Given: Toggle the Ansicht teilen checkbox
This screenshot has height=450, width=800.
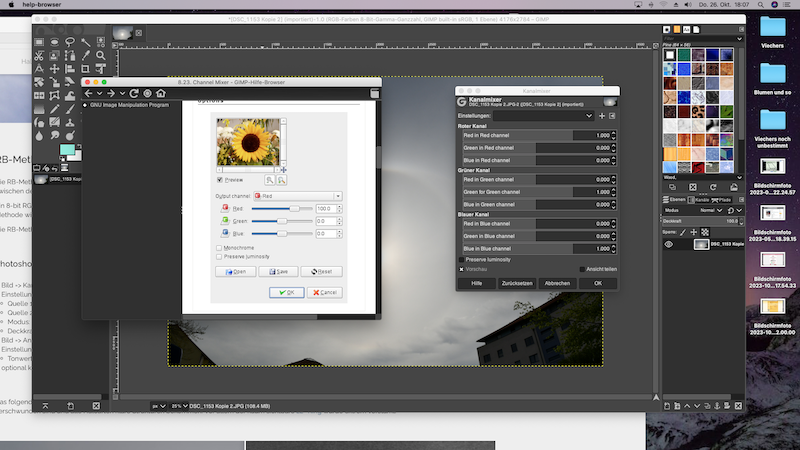Looking at the screenshot, I should pos(583,268).
